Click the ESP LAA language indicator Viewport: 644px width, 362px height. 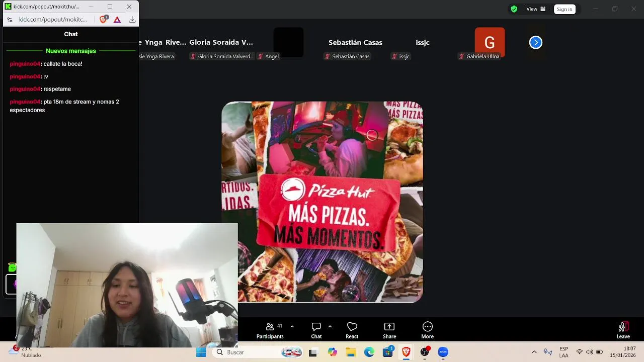click(x=563, y=352)
